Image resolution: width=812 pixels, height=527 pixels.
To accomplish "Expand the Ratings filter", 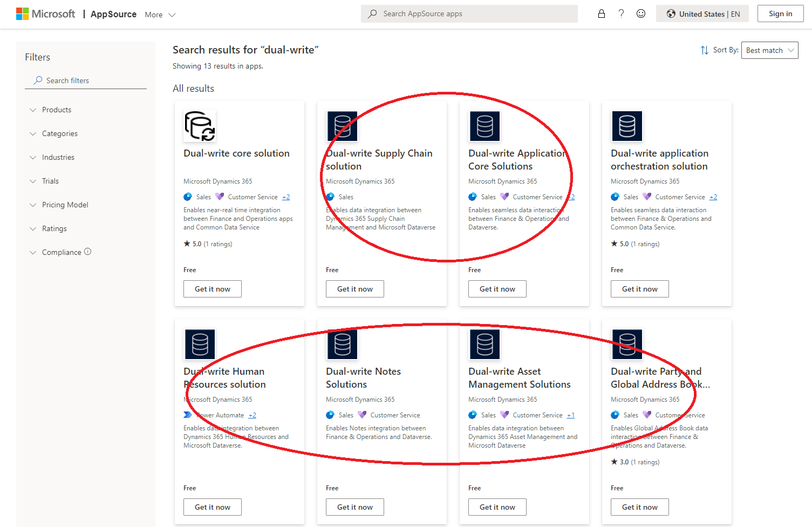I will pos(49,228).
